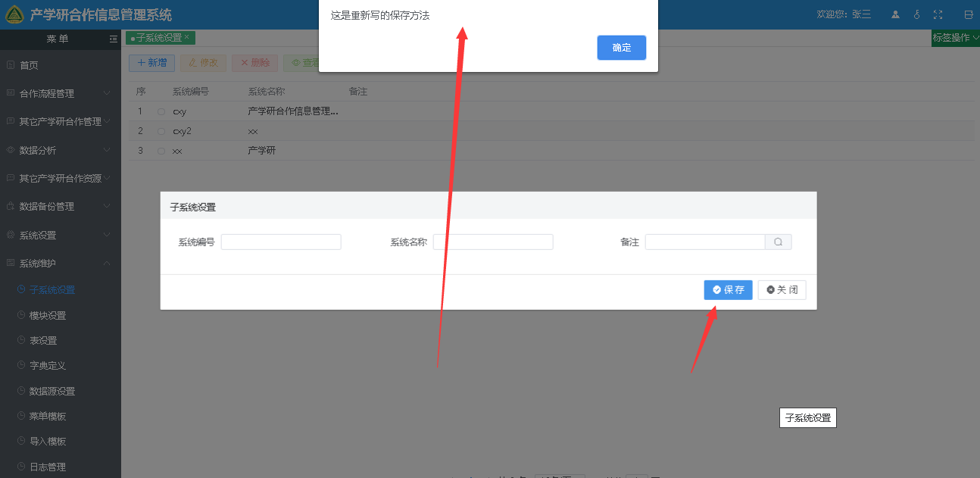Click the rightmost icon in header bar
The width and height of the screenshot is (980, 478).
coord(968,14)
